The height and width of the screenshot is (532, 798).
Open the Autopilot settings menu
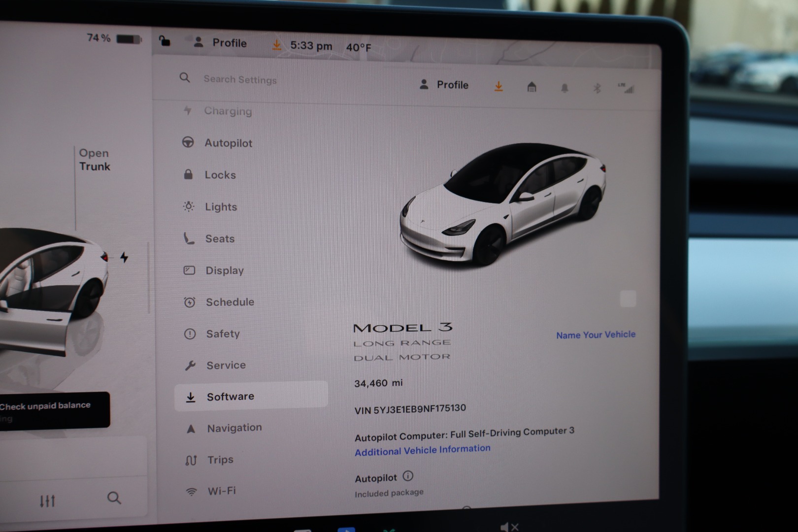tap(228, 143)
